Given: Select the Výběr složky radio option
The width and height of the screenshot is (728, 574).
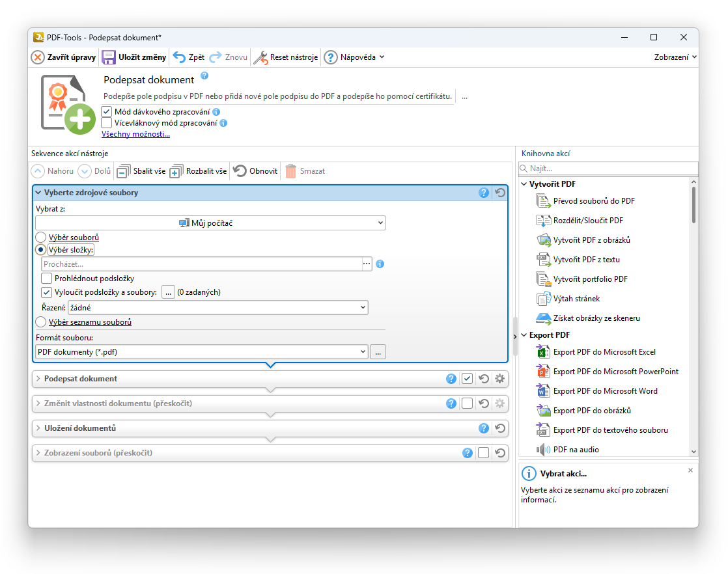Looking at the screenshot, I should 41,250.
